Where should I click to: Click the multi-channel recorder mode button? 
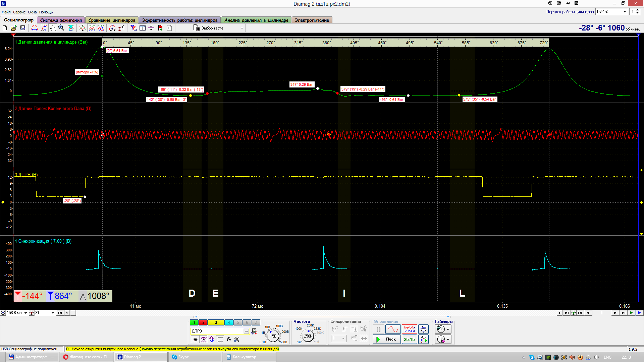click(409, 329)
